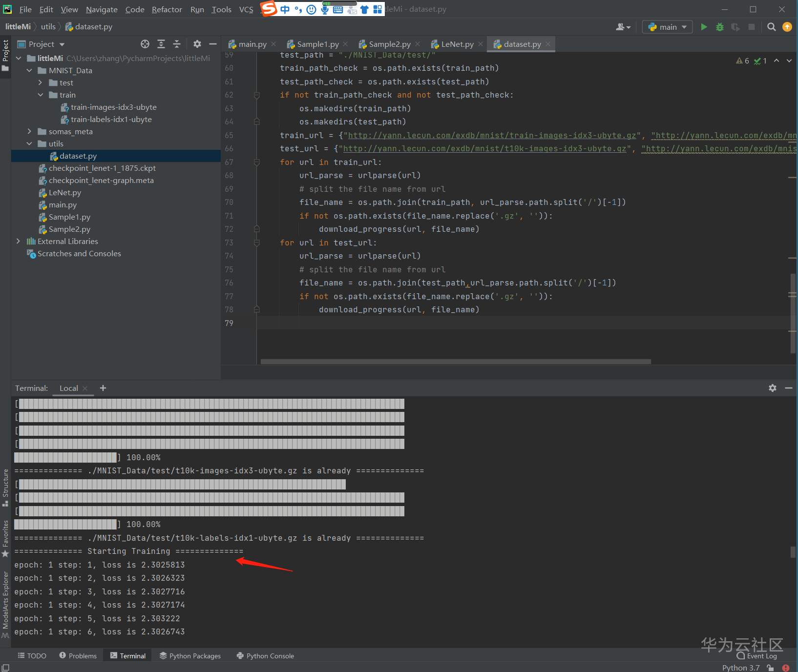Click the editor horizontal scrollbar
The width and height of the screenshot is (798, 672).
pos(455,362)
